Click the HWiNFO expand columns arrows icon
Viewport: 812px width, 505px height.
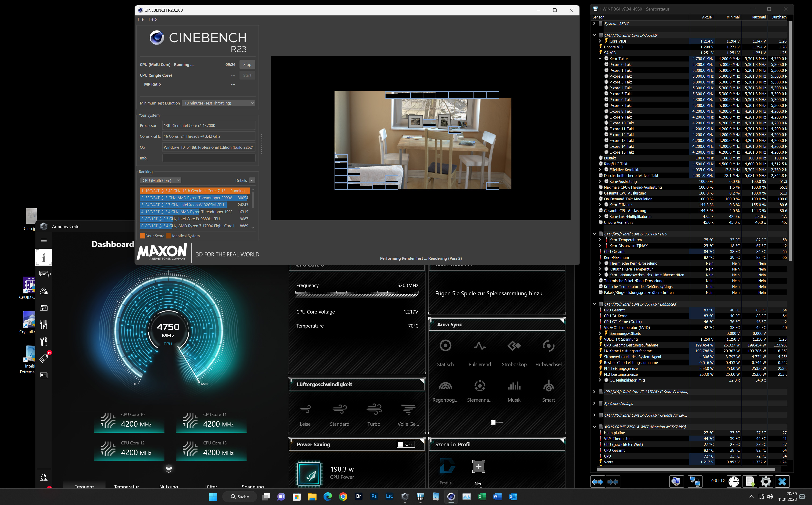pyautogui.click(x=597, y=482)
